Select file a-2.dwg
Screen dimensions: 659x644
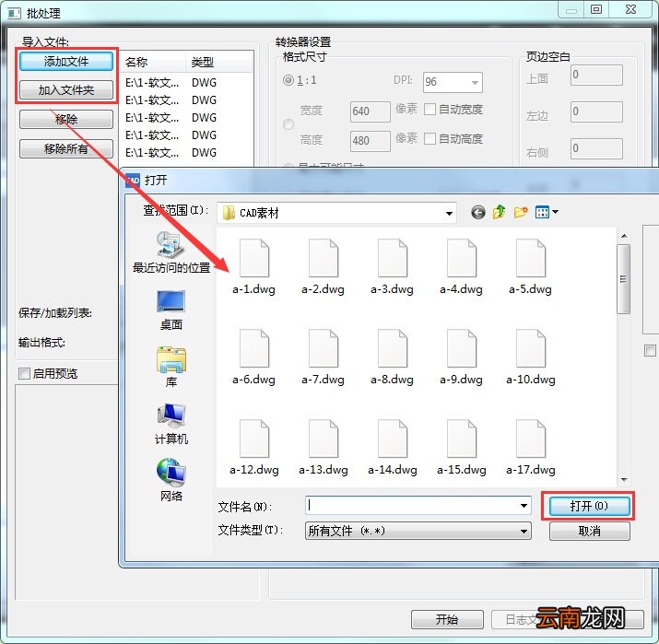323,267
